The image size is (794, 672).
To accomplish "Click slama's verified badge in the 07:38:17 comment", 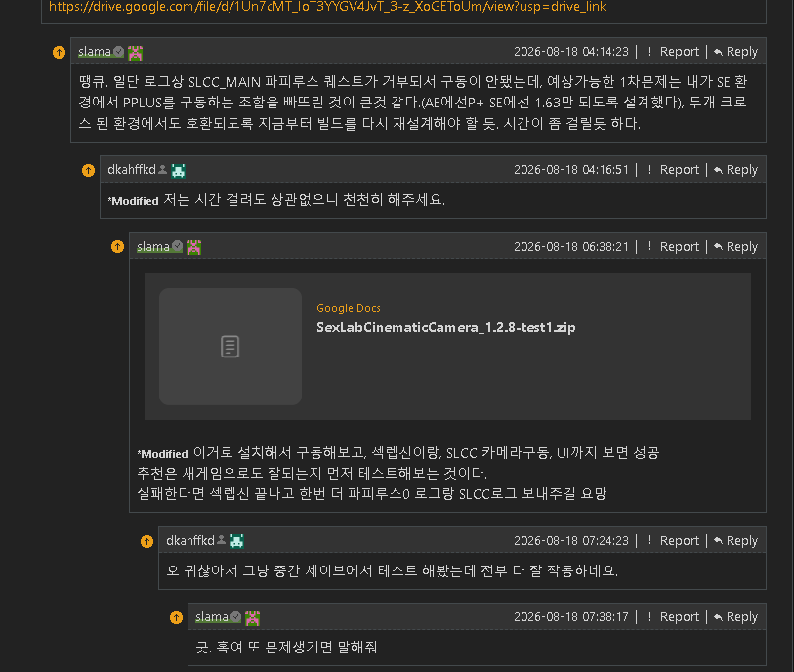I will pos(236,616).
